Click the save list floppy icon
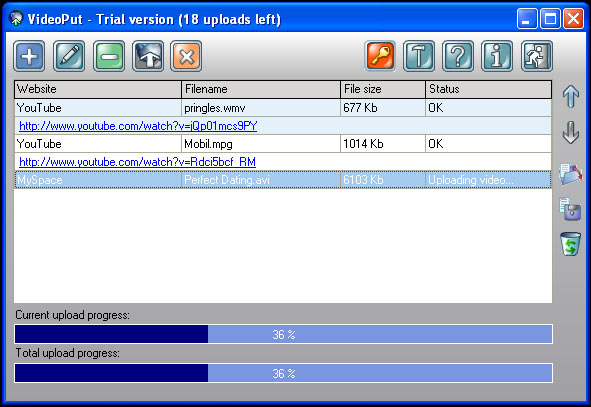 tap(570, 209)
